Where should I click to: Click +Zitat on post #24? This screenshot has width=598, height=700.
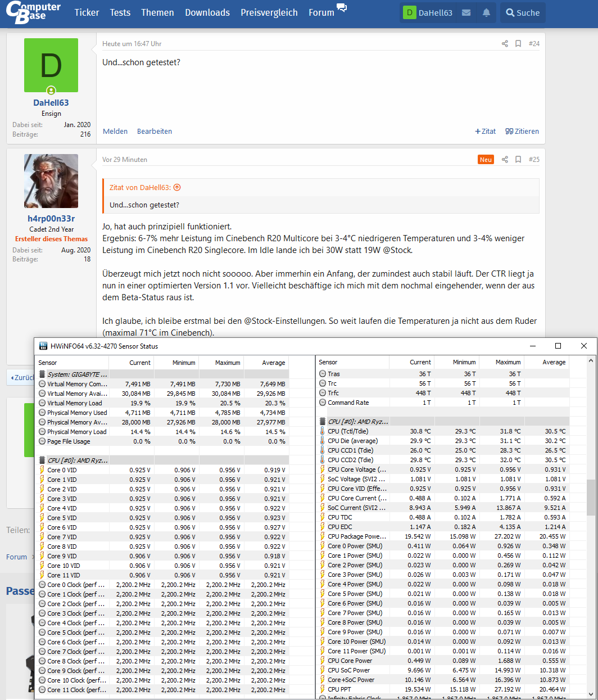point(485,131)
